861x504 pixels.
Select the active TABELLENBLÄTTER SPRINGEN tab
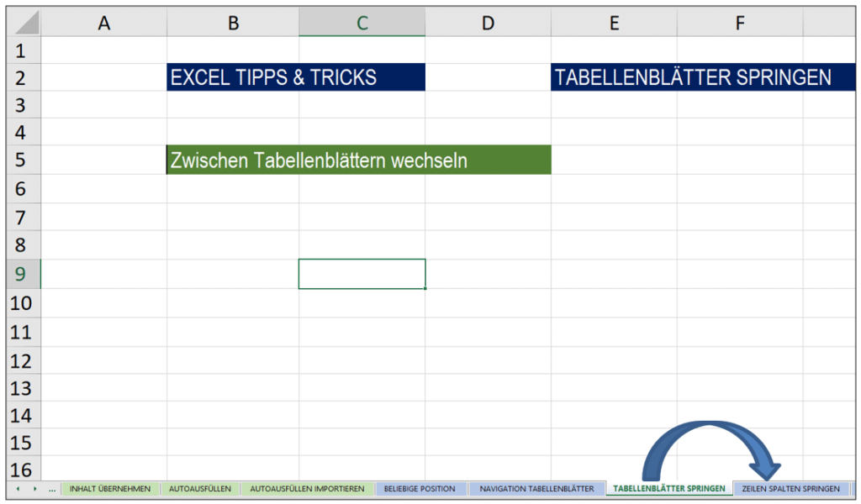668,489
